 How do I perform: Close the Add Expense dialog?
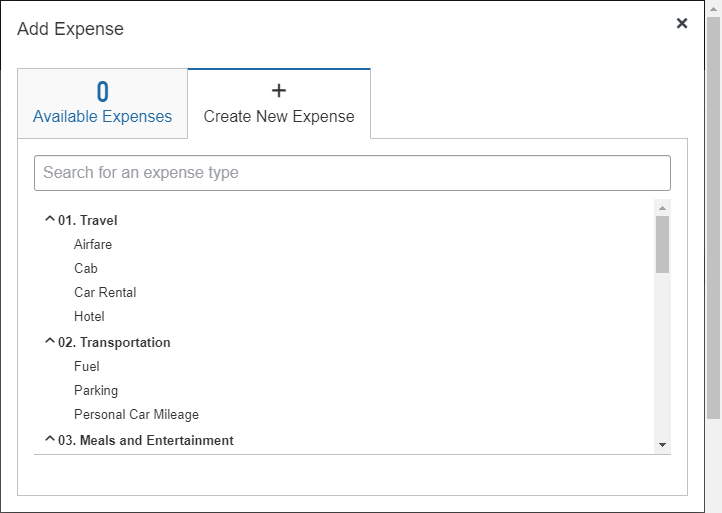[x=682, y=23]
